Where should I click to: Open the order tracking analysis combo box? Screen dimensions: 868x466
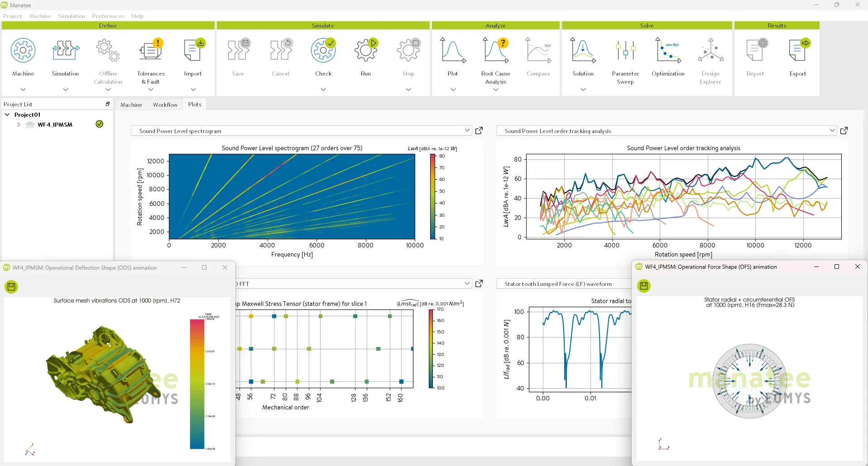[667, 131]
